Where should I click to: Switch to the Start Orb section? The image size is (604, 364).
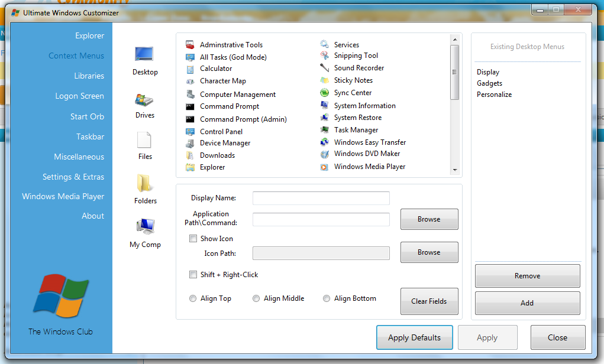87,116
